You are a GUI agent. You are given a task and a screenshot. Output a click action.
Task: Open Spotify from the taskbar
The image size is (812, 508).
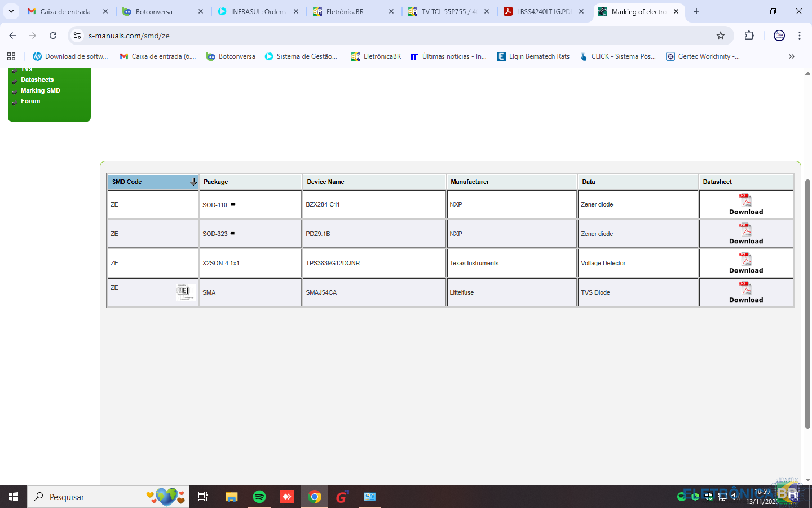tap(259, 497)
